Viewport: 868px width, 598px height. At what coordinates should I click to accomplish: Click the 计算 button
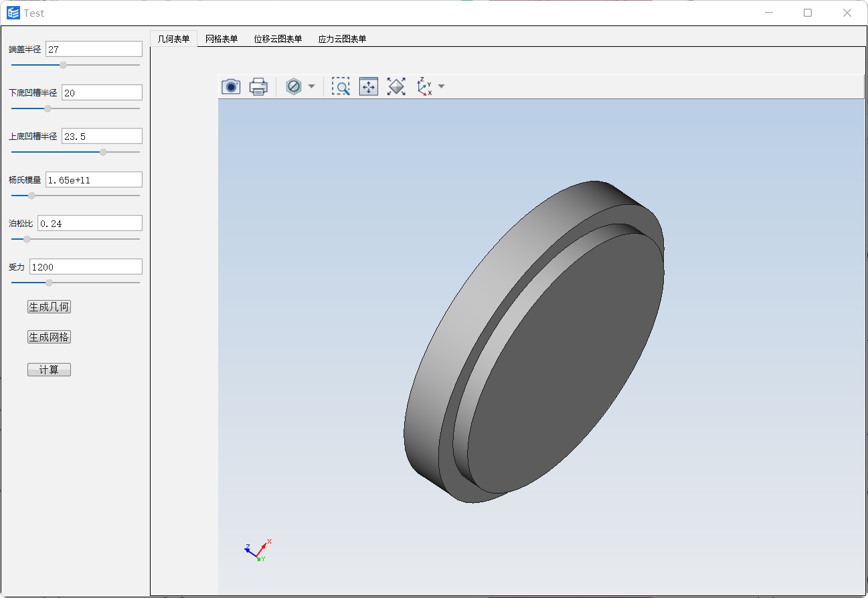[x=49, y=370]
